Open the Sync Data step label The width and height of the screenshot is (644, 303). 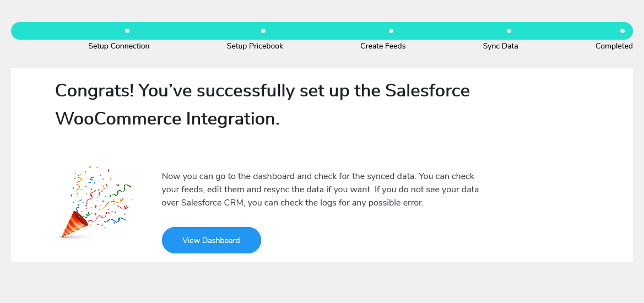pos(500,46)
